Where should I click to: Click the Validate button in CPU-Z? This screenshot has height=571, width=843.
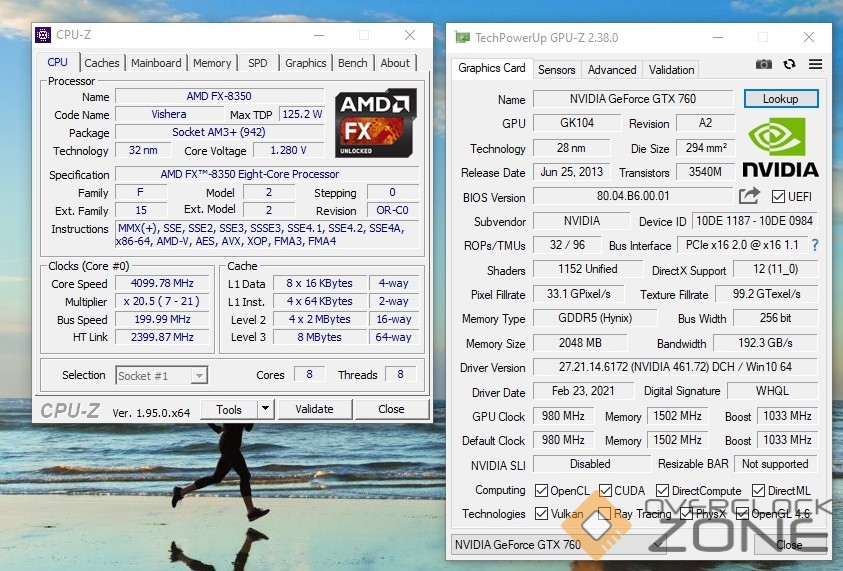coord(314,409)
